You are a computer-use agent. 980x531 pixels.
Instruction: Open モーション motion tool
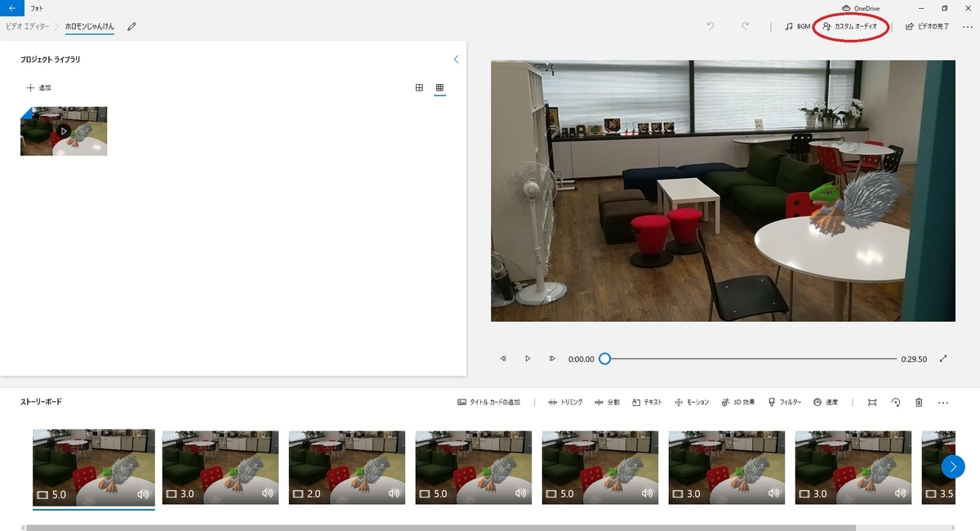click(x=692, y=402)
